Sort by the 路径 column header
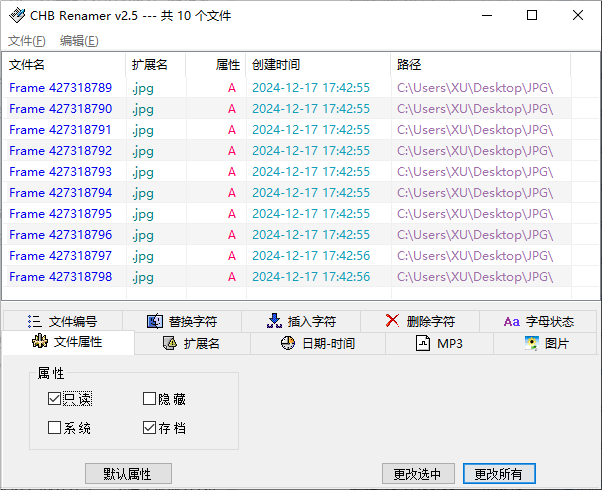This screenshot has height=490, width=602. pyautogui.click(x=481, y=65)
